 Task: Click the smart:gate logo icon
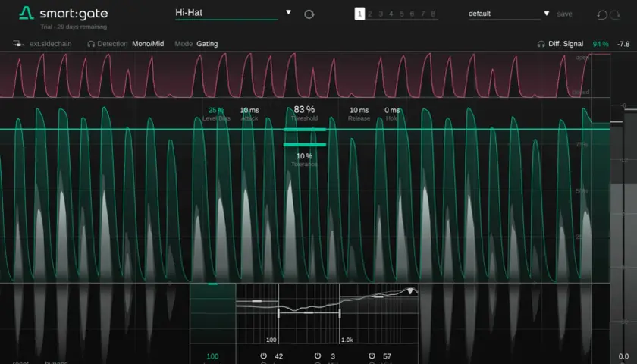click(x=27, y=14)
